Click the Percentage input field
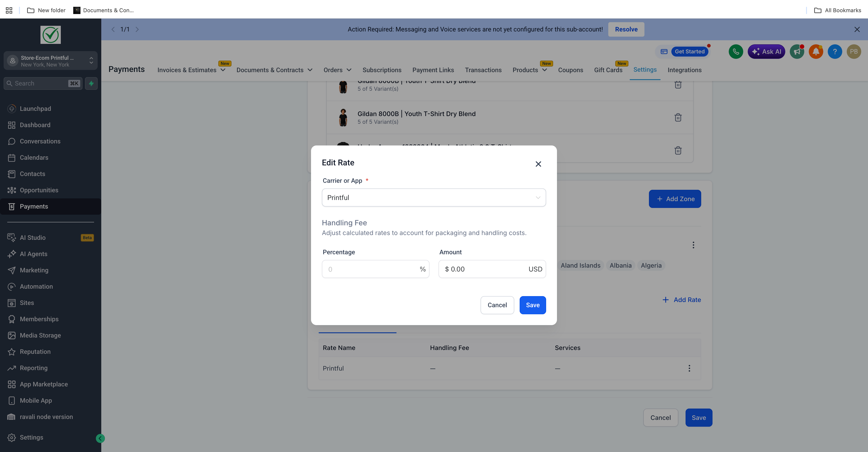868x452 pixels. (371, 269)
